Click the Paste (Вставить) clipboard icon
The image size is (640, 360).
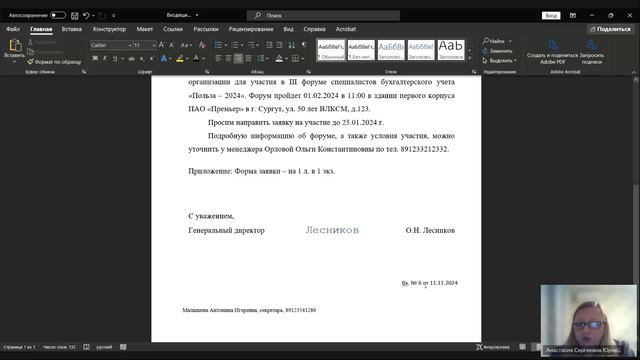tap(15, 45)
